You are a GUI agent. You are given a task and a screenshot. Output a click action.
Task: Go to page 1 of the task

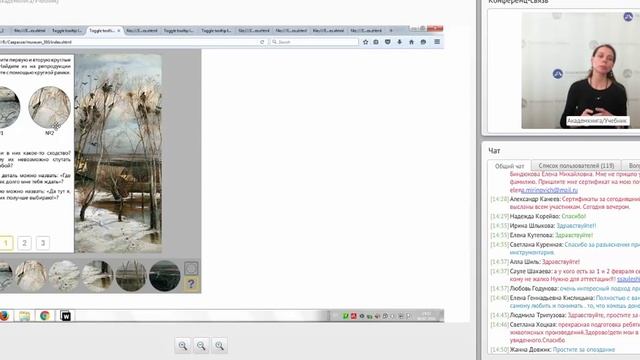point(6,243)
